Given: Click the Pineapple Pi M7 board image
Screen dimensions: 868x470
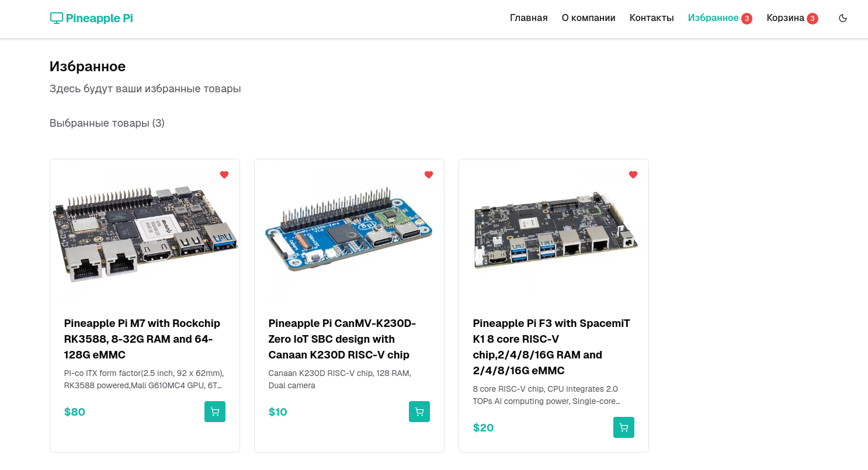Looking at the screenshot, I should pyautogui.click(x=145, y=231).
